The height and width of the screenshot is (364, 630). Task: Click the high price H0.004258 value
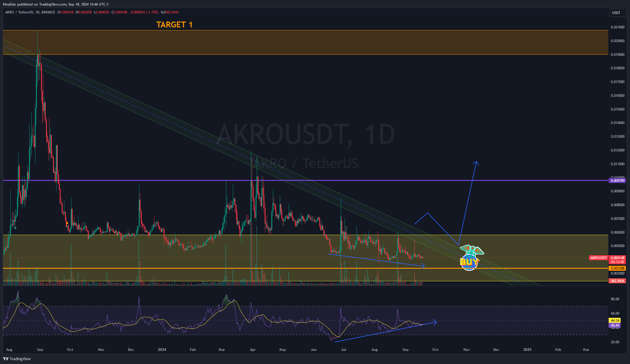(x=84, y=12)
